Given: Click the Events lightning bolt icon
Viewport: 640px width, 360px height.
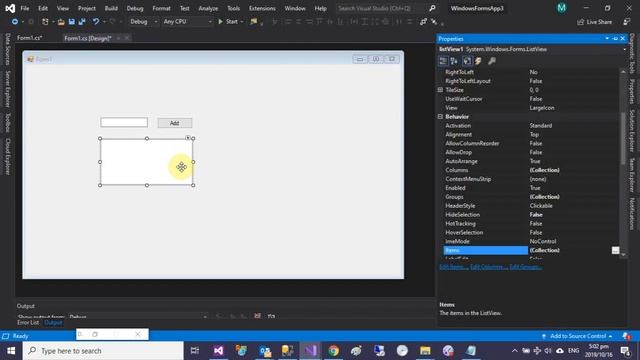Looking at the screenshot, I should click(x=478, y=61).
